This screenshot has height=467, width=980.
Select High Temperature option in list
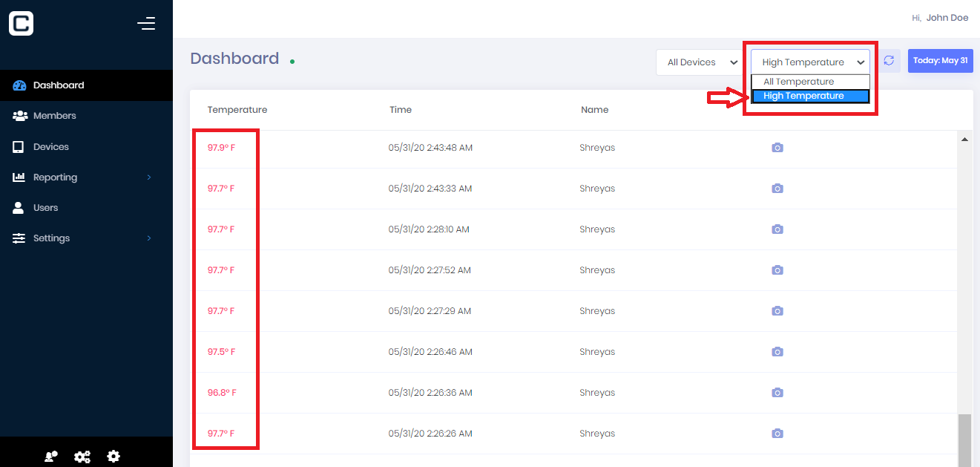[x=810, y=96]
